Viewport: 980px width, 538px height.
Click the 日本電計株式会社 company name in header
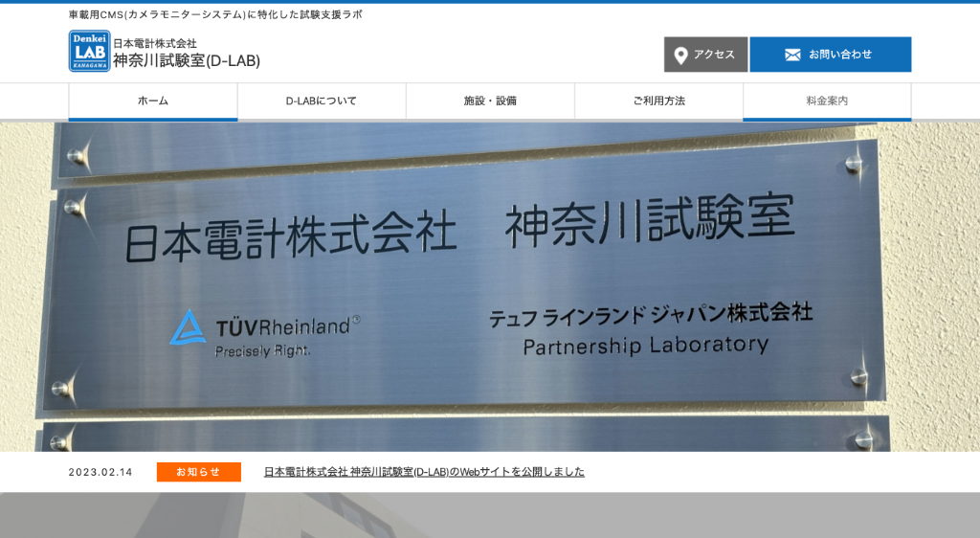click(x=155, y=43)
